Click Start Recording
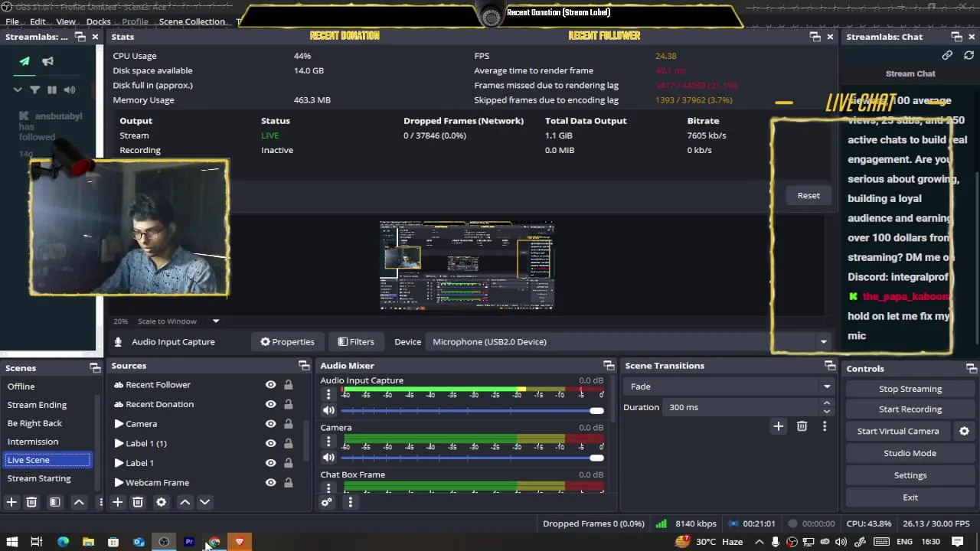The image size is (980, 551). [x=910, y=409]
